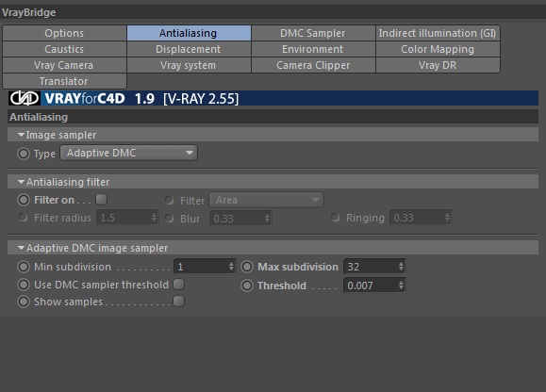This screenshot has width=546, height=392.
Task: Click the Filter radius field showing 1.5
Action: [127, 218]
